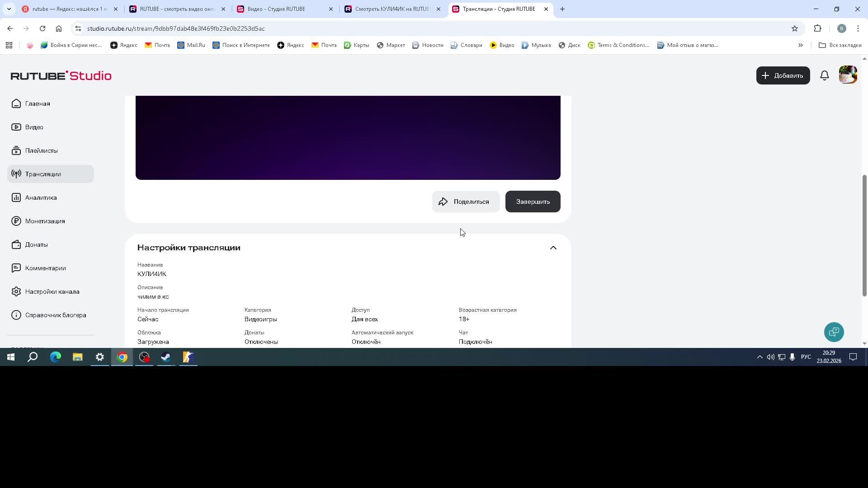The image size is (868, 488).
Task: Bookmark page with star icon
Action: click(x=795, y=28)
